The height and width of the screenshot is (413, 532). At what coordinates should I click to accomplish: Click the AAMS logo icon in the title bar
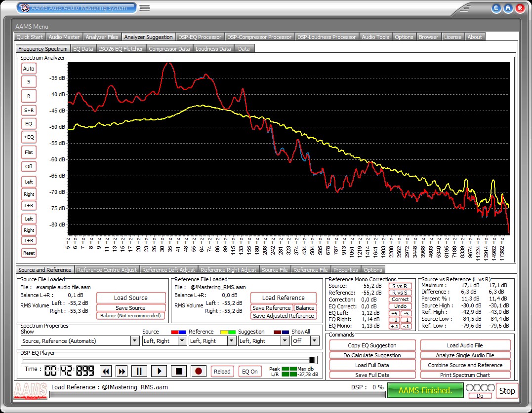(x=25, y=8)
